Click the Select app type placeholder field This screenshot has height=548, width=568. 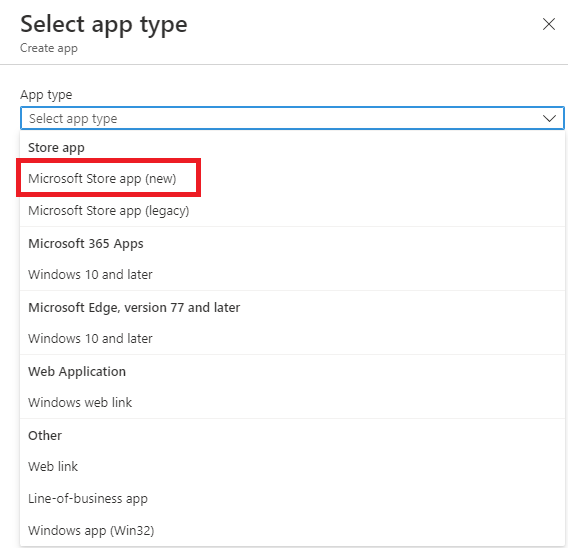tap(292, 118)
